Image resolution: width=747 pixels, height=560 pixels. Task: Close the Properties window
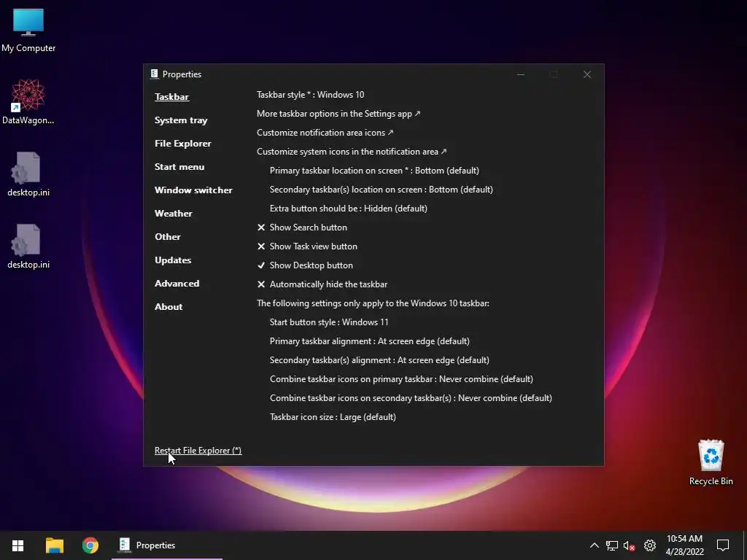click(587, 74)
